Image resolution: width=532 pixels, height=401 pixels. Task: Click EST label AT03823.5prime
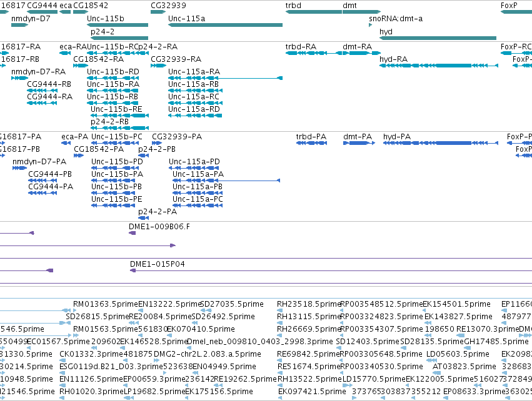[x=464, y=367]
